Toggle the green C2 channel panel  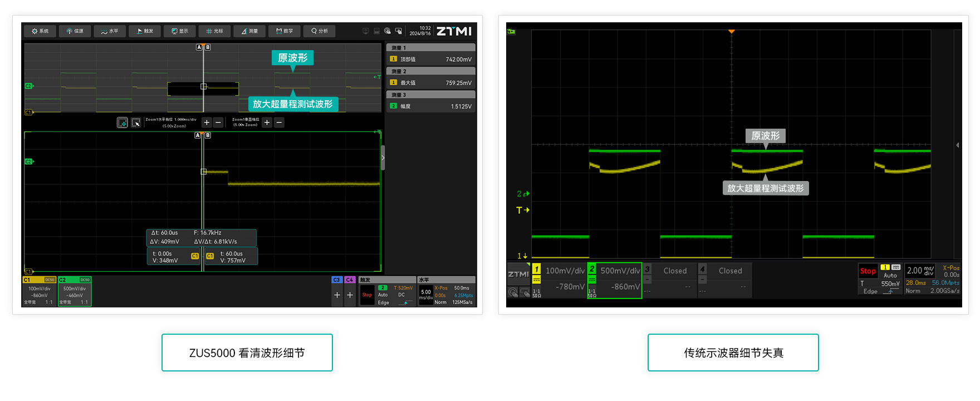75,291
